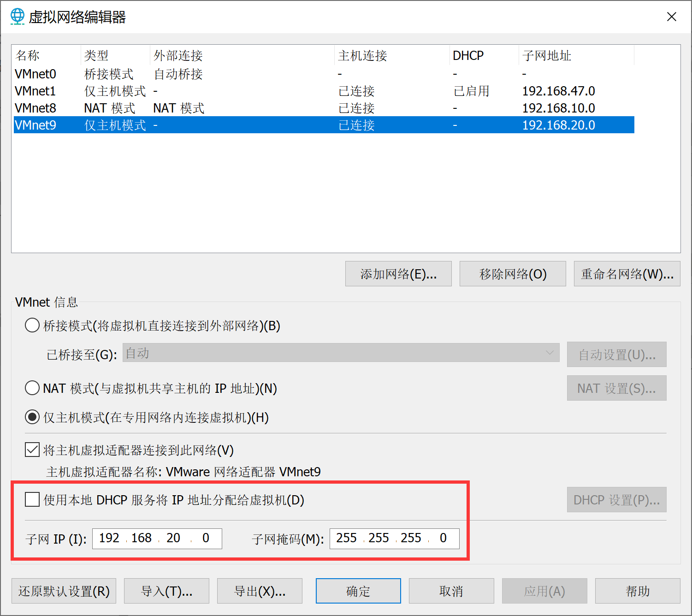Screen dimensions: 692x616
Task: Click 自动桥接 in the VMnet0 row
Action: pos(178,74)
